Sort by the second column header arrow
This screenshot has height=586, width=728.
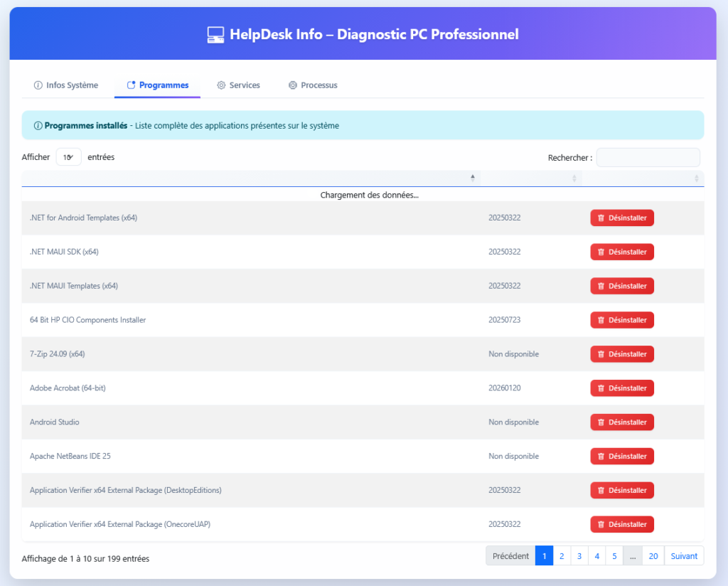point(574,178)
